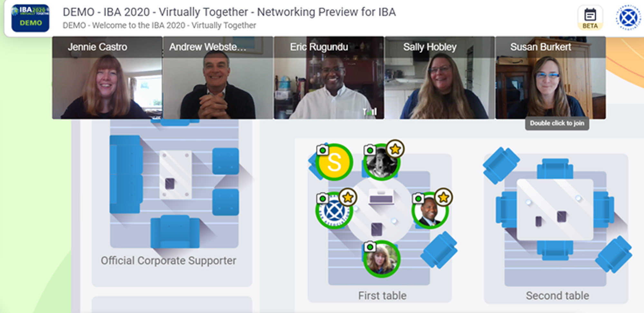Click Andrew Webster's video tile
The image size is (644, 313).
coord(218,78)
